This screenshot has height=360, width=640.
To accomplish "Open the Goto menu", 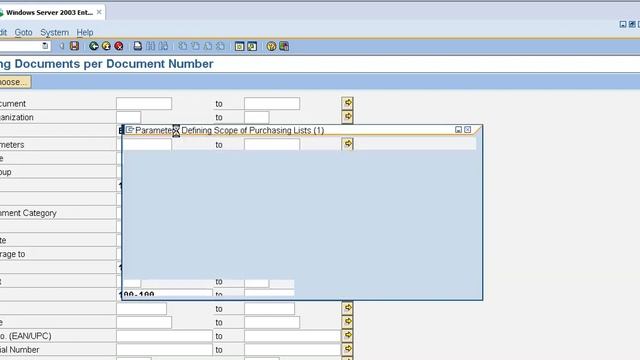I will point(23,32).
